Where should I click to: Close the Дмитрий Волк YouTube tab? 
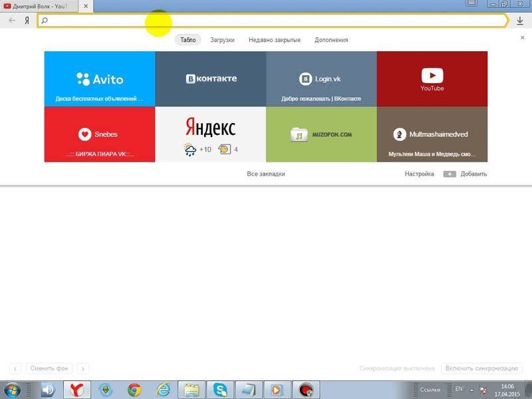pyautogui.click(x=86, y=6)
